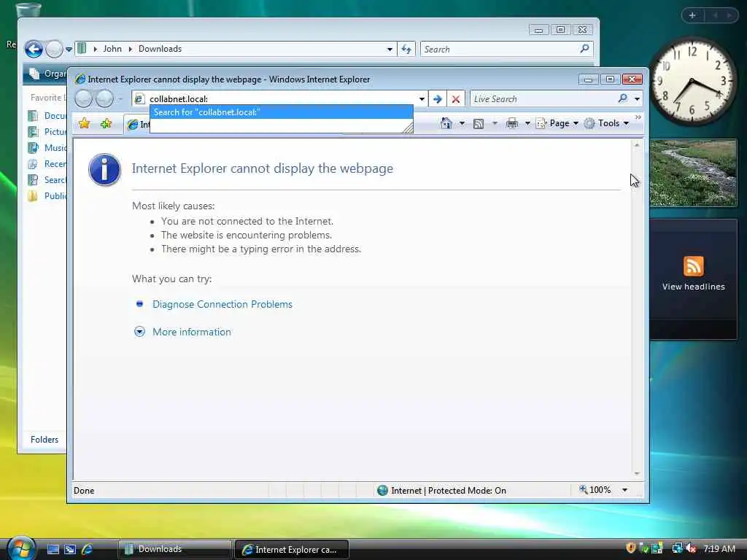Click Diagnose Connection Problems link
Viewport: 747px width, 560px height.
(x=222, y=304)
